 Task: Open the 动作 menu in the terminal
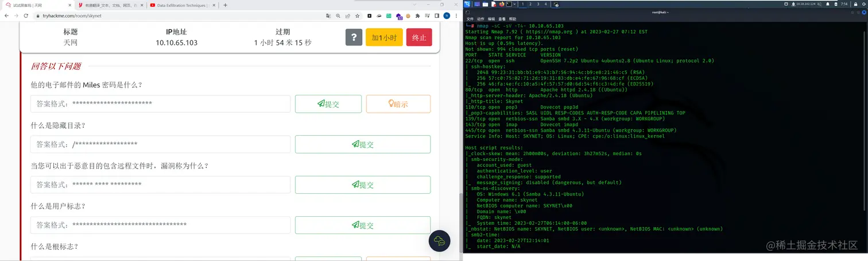click(480, 19)
